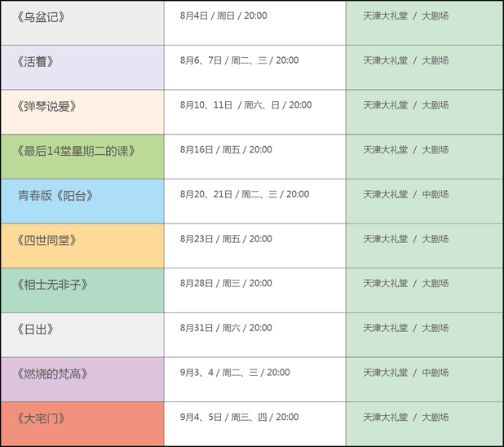The width and height of the screenshot is (504, 447).
Task: Click date 8月6、7日 / 周二、三 / 20:00
Action: pyautogui.click(x=240, y=60)
